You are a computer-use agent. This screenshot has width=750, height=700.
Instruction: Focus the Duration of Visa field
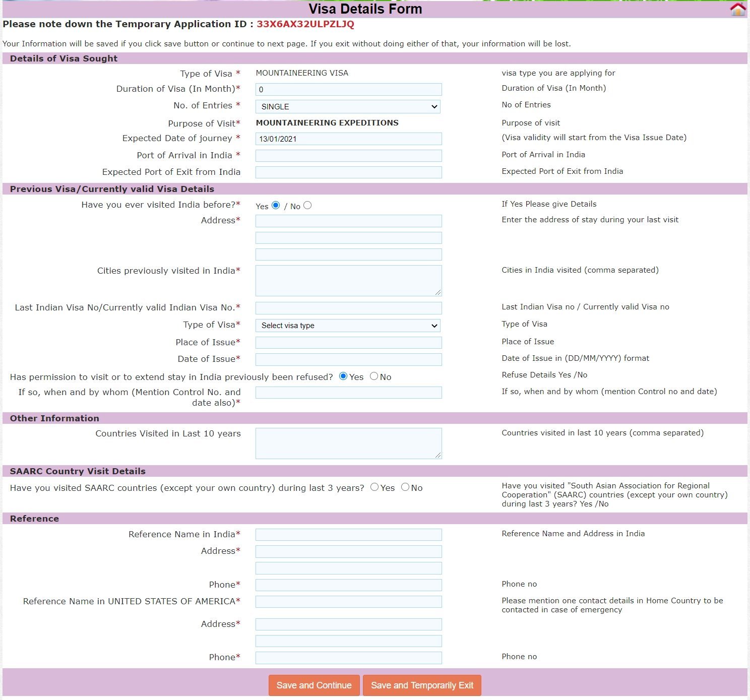coord(349,90)
